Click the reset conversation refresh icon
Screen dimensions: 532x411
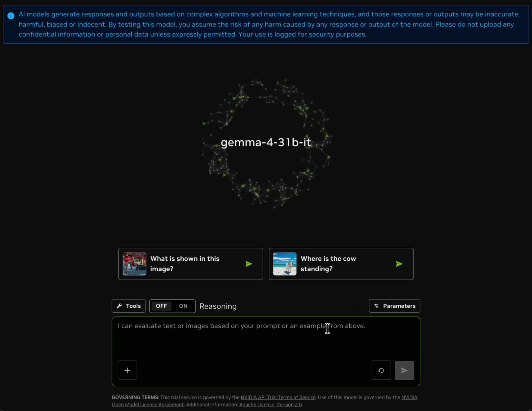tap(381, 370)
